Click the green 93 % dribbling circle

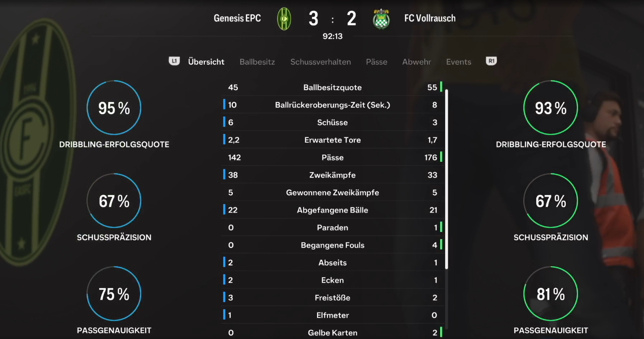point(551,108)
